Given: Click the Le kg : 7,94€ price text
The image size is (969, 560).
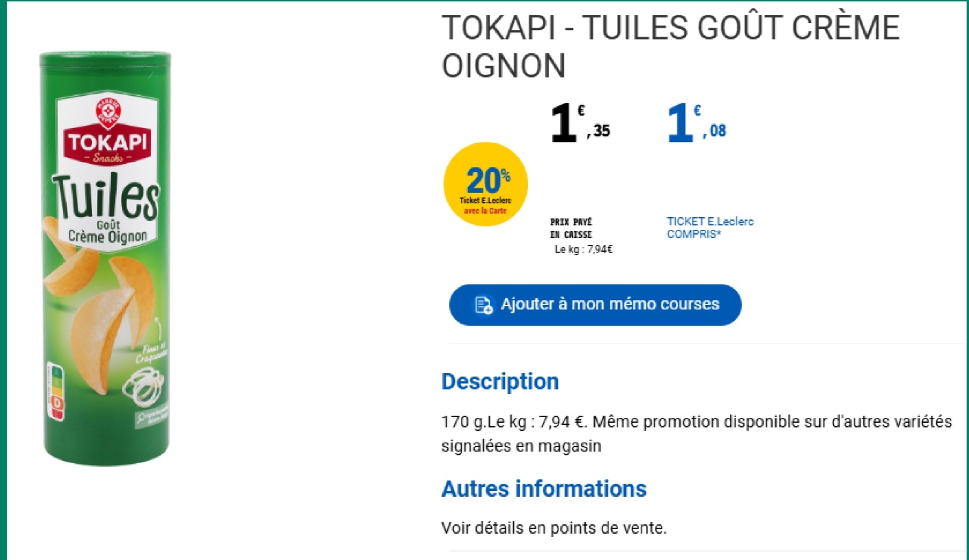Looking at the screenshot, I should [583, 250].
